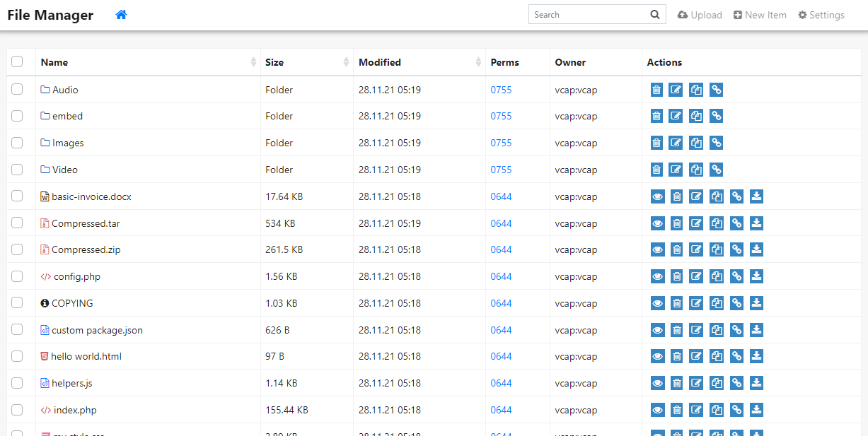Screen dimensions: 868x436
Task: Sort the list by Modified column
Action: click(419, 62)
